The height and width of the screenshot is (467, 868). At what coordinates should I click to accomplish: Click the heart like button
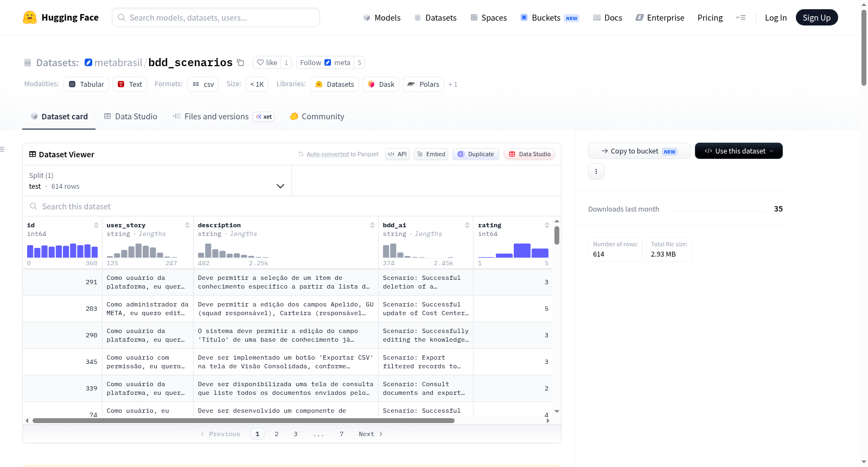point(267,62)
